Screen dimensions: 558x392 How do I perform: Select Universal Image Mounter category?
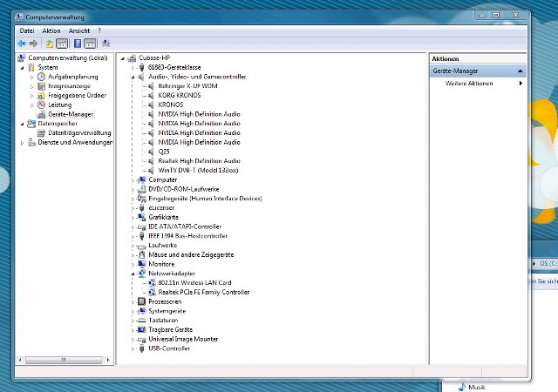click(183, 339)
